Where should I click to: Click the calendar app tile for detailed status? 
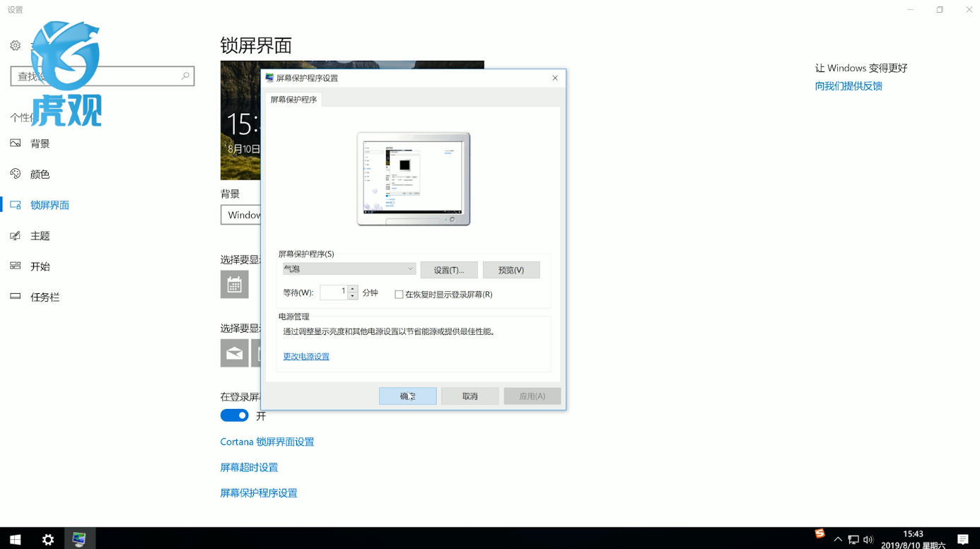pos(234,284)
